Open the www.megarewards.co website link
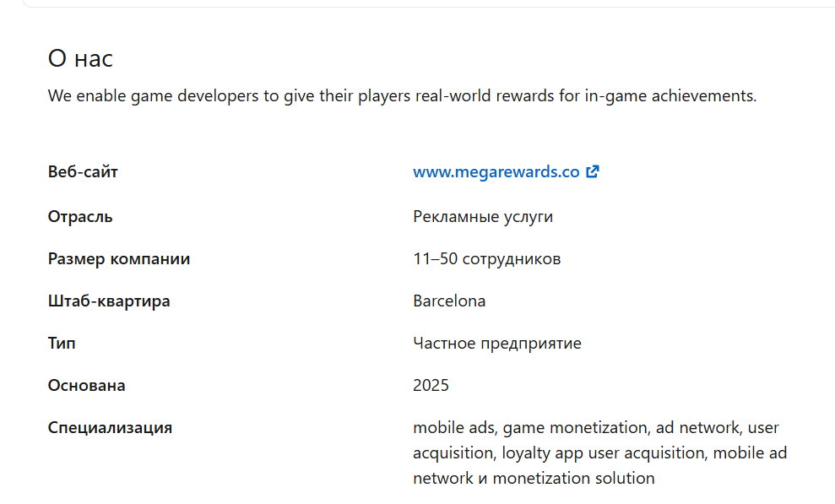This screenshot has width=835, height=504. 496,172
